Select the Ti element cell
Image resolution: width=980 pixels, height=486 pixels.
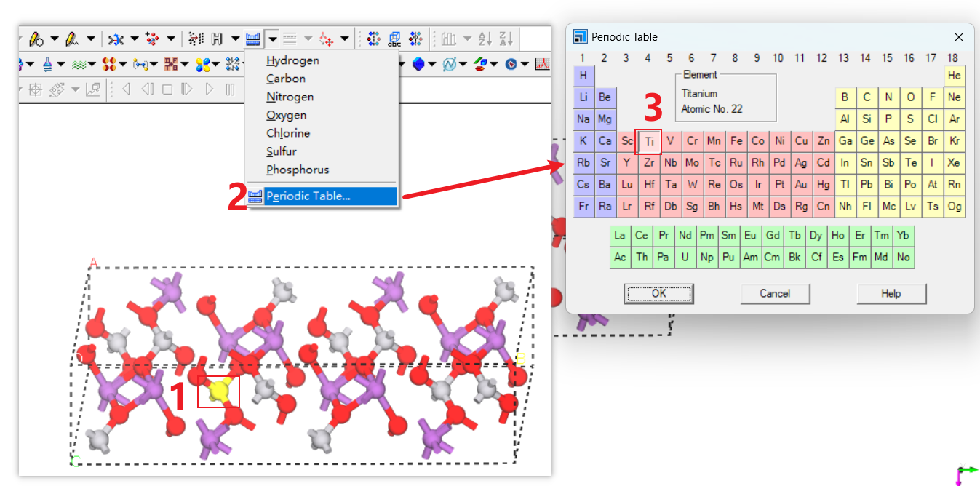coord(649,141)
